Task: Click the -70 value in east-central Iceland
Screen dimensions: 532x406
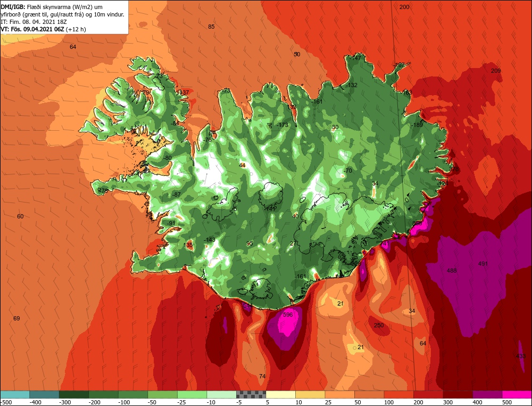Action: coord(348,171)
